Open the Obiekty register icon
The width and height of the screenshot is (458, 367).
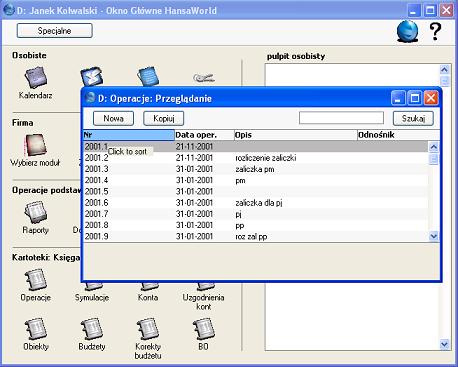[x=36, y=329]
